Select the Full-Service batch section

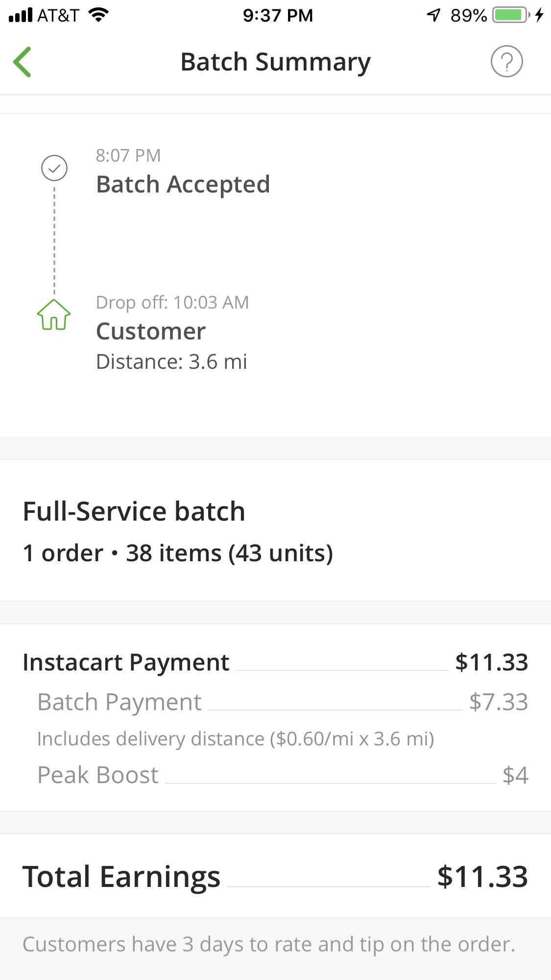[x=134, y=510]
